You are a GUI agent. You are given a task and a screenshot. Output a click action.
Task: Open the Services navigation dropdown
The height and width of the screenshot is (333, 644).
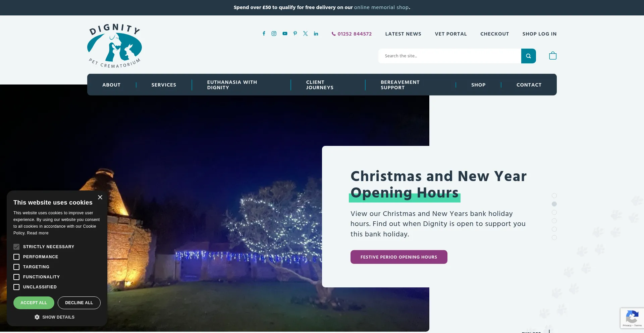[x=164, y=85]
